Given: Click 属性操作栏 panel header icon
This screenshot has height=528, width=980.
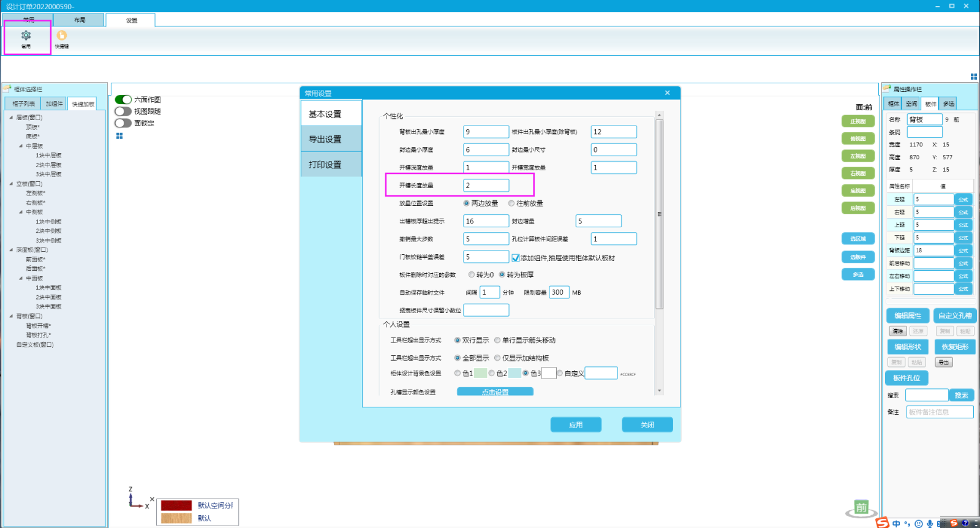Looking at the screenshot, I should point(887,89).
